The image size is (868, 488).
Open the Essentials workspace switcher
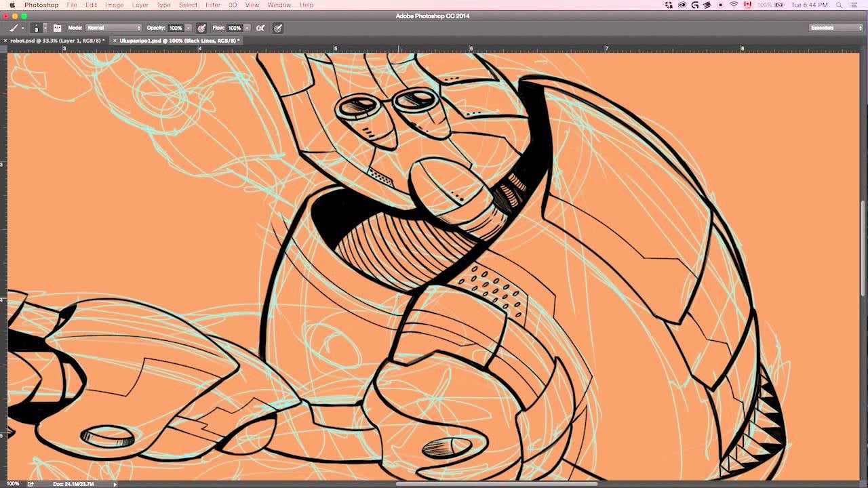[835, 28]
